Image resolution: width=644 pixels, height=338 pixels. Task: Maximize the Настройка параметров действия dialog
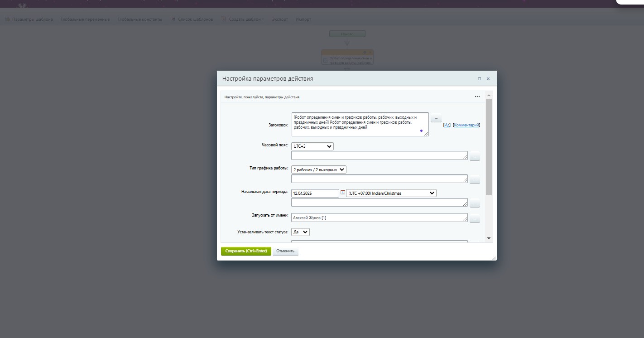coord(480,79)
